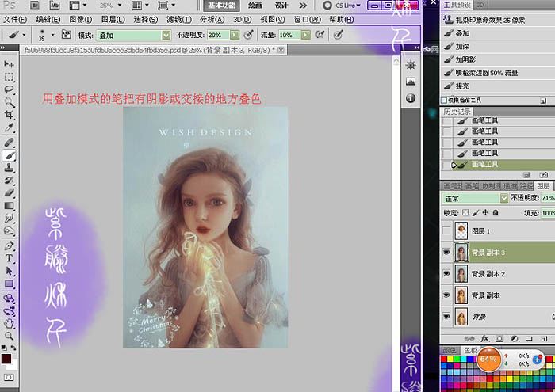
Task: Select the Zoom tool
Action: click(9, 336)
